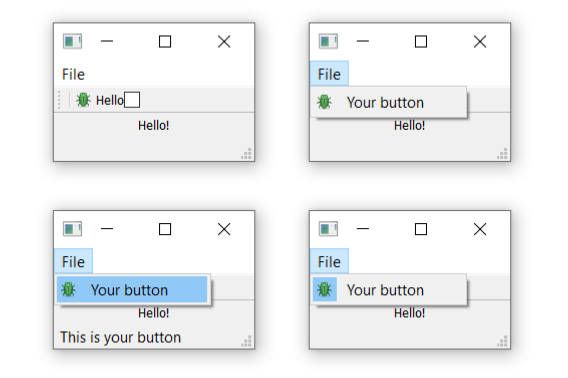
Task: Click the toolbar drag handle in the top-left window
Action: point(59,100)
